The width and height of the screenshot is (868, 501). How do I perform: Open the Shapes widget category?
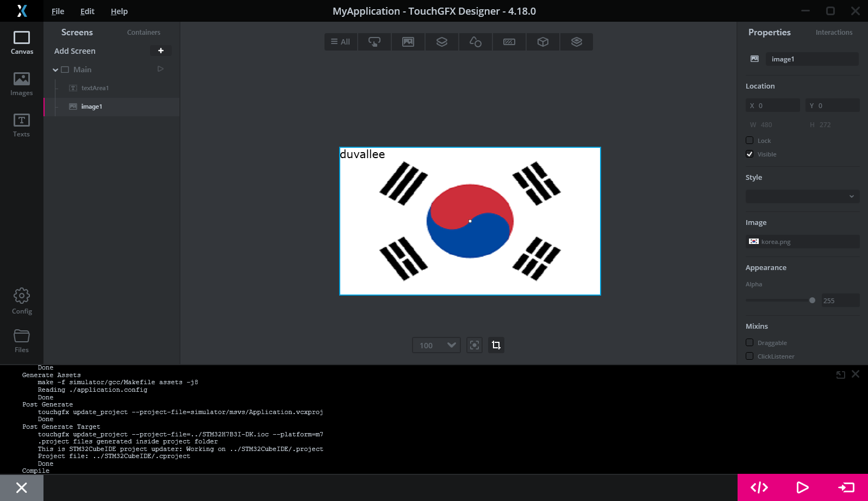point(476,42)
